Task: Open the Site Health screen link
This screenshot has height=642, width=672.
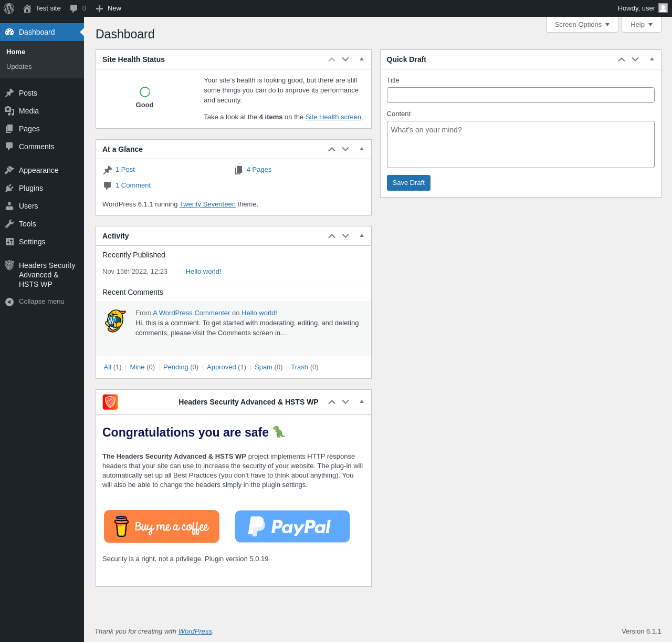Action: click(x=333, y=117)
